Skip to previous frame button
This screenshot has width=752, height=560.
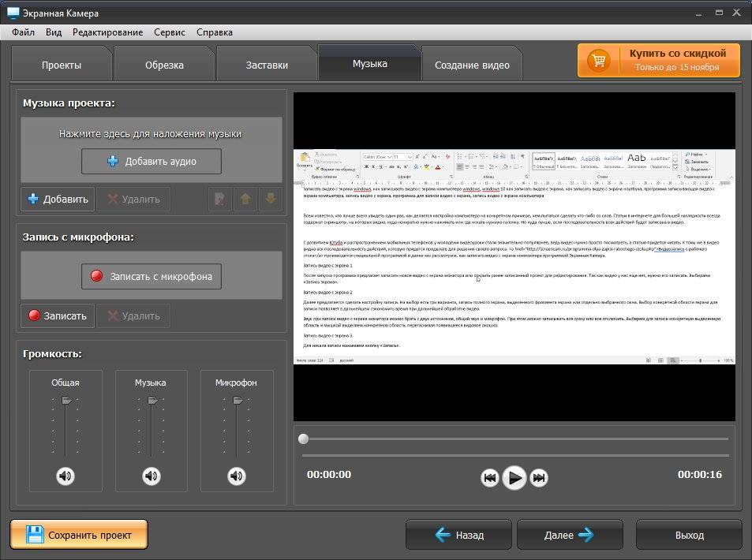point(490,477)
